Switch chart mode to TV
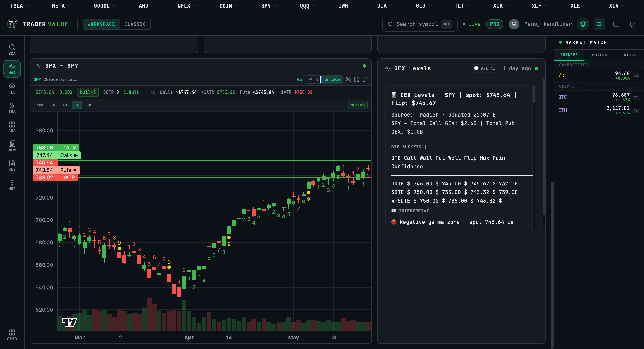This screenshot has width=644, height=349. tap(313, 79)
